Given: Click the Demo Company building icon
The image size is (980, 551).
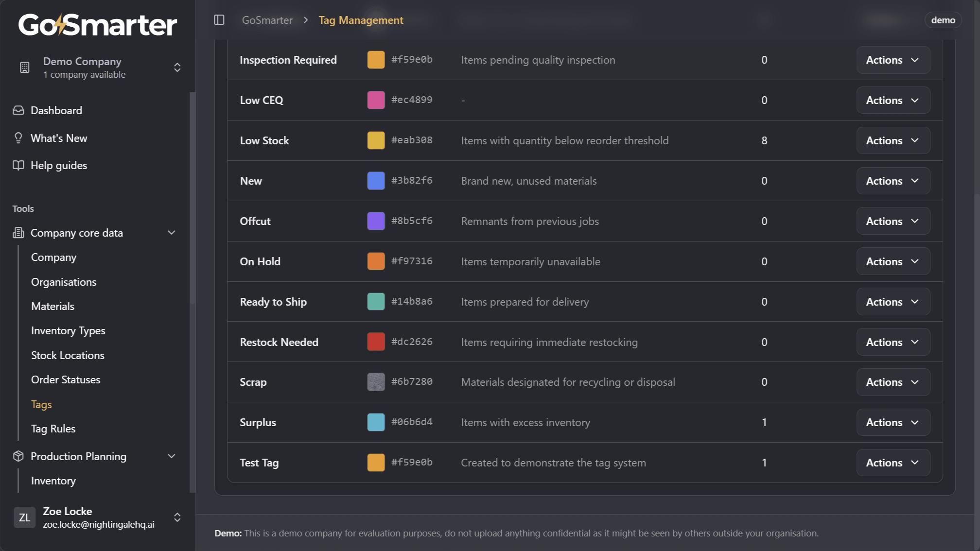Looking at the screenshot, I should pyautogui.click(x=24, y=67).
